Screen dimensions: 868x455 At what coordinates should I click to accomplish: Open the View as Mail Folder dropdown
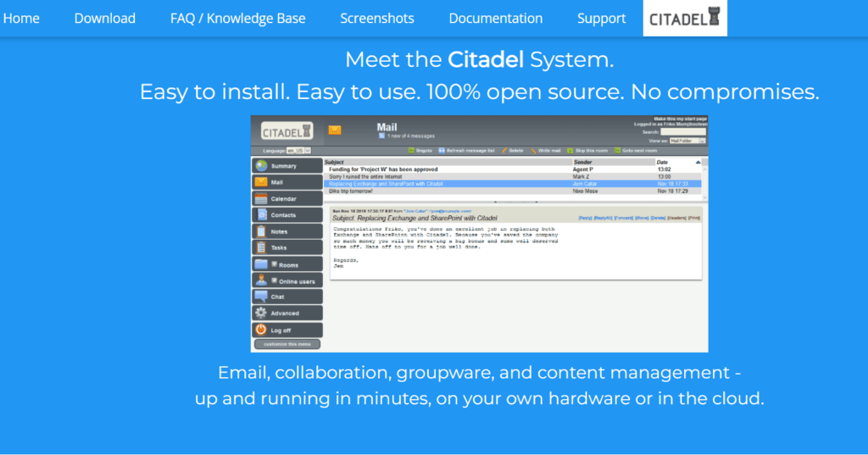pos(687,141)
